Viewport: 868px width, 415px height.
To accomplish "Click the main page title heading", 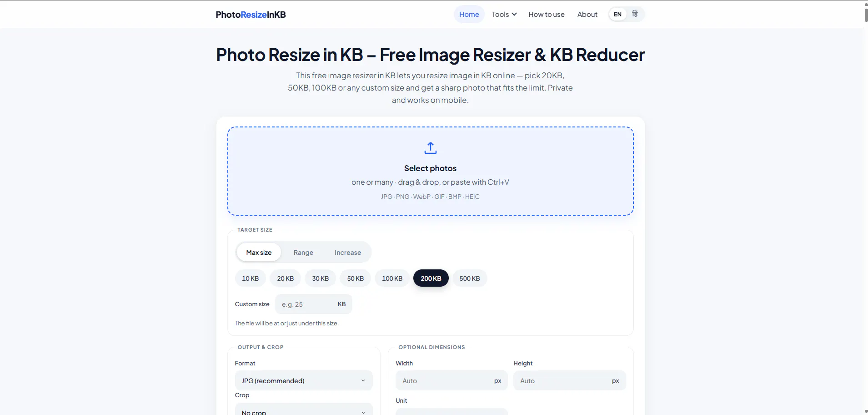I will (x=430, y=55).
